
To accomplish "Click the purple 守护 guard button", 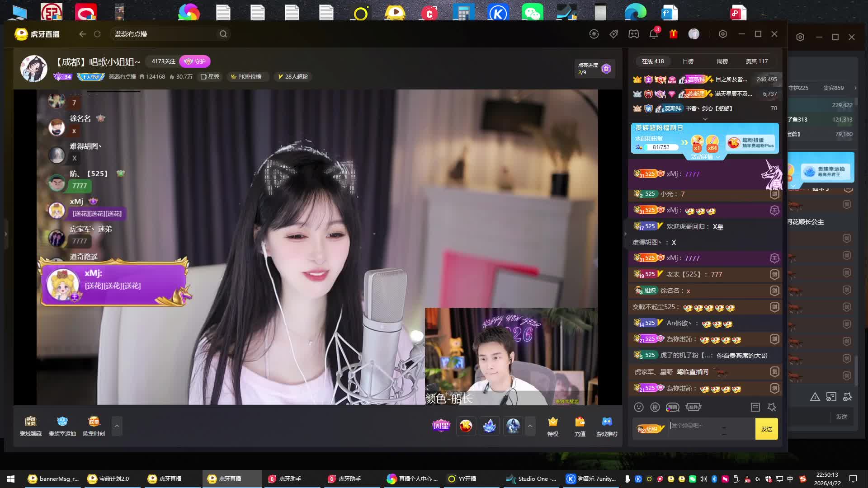I will [195, 61].
